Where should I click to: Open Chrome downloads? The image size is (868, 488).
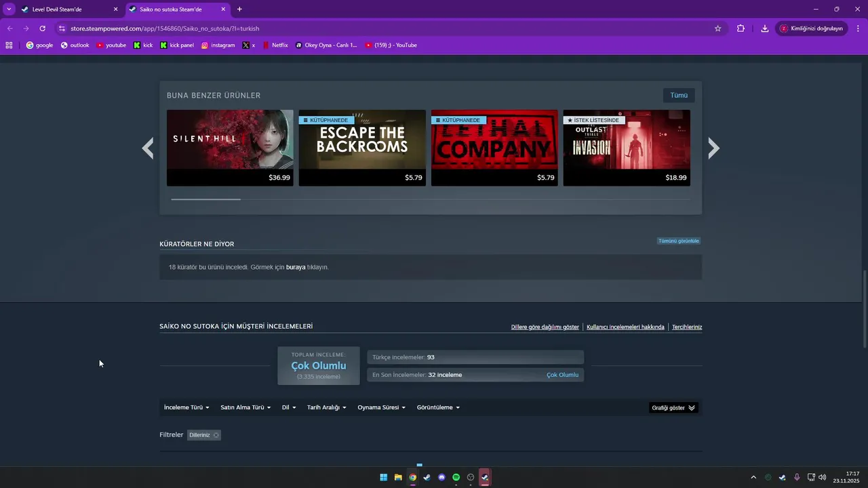coord(765,28)
